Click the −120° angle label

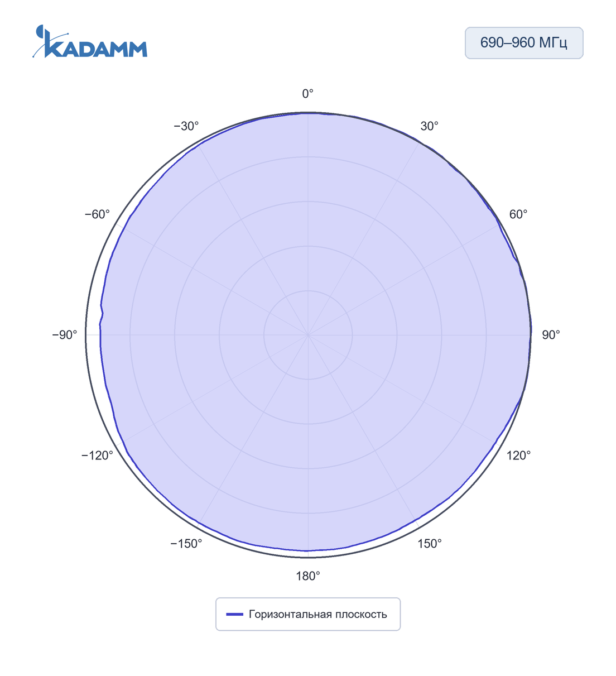pos(97,456)
